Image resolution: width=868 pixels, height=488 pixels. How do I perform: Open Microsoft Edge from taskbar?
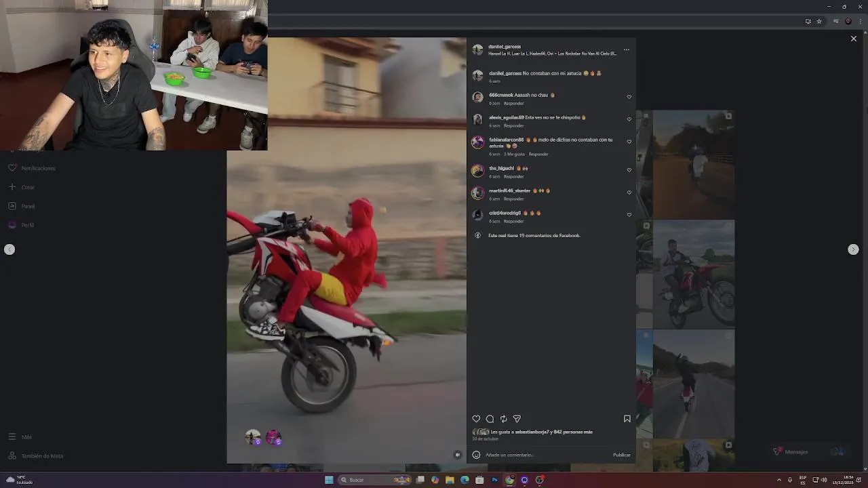[465, 480]
